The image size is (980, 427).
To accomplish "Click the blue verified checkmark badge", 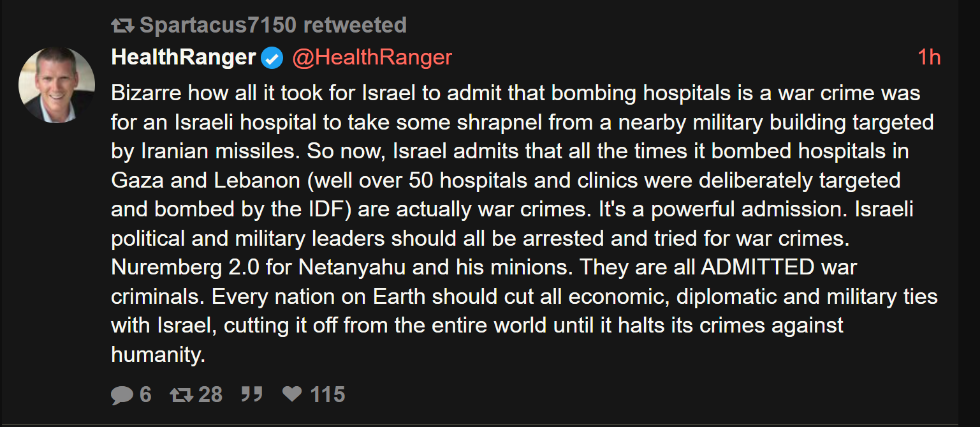I will tap(272, 58).
